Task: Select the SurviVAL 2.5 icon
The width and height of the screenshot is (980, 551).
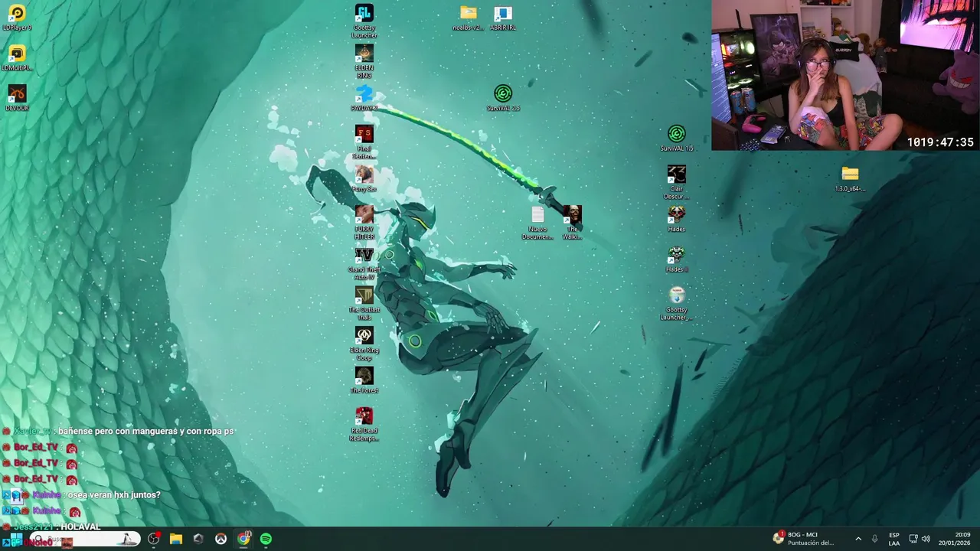Action: [x=503, y=99]
